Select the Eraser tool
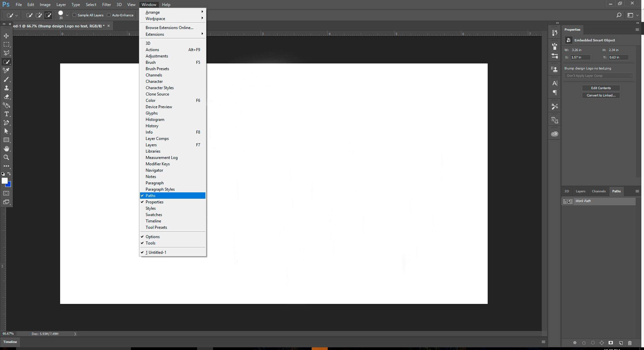The image size is (644, 350). pos(6,97)
